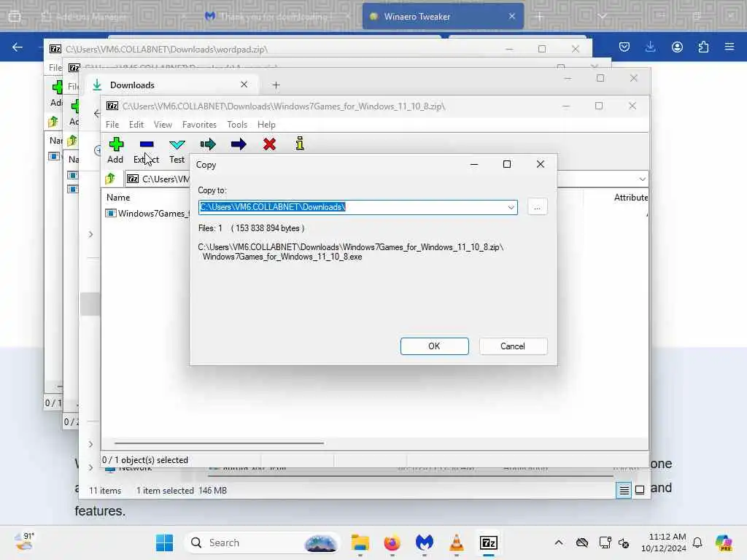The image size is (747, 560).
Task: Close the Copy dialog
Action: 541,164
